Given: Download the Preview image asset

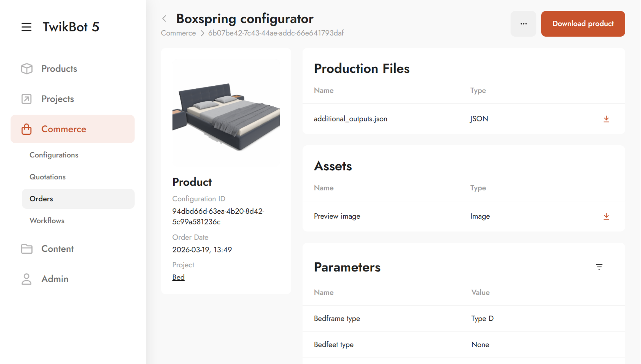Looking at the screenshot, I should point(606,216).
